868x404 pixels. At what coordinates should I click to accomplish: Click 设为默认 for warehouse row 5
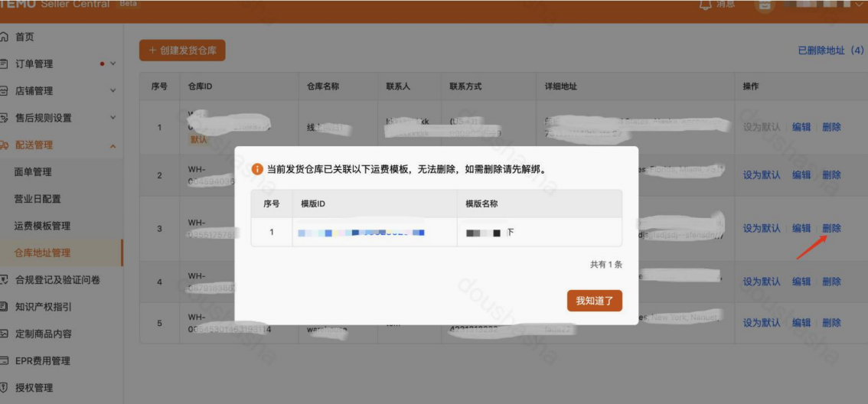(761, 323)
